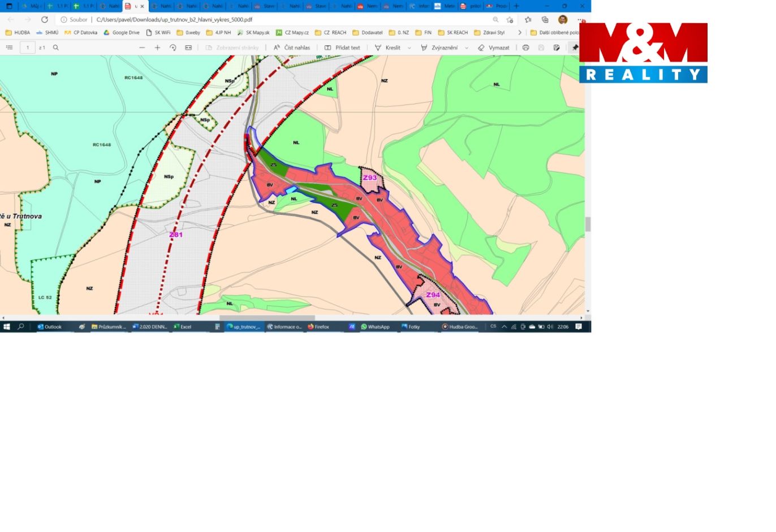Screen dimensions: 776x532
Task: Reload the page with refresh icon
Action: click(x=45, y=19)
